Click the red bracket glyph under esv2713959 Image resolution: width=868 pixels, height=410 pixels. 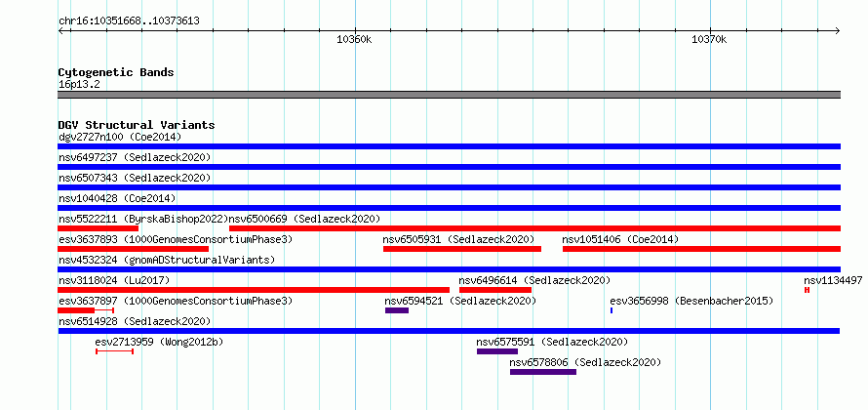[114, 351]
